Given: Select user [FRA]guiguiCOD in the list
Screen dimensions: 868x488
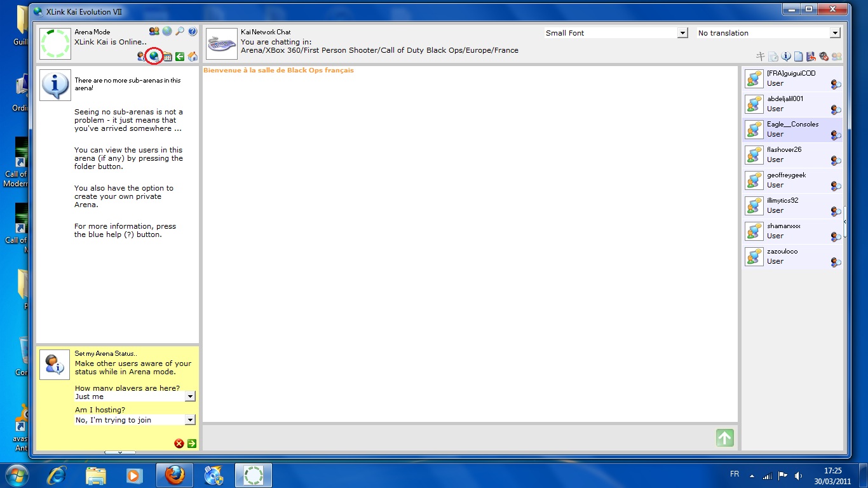Looking at the screenshot, I should (x=792, y=79).
